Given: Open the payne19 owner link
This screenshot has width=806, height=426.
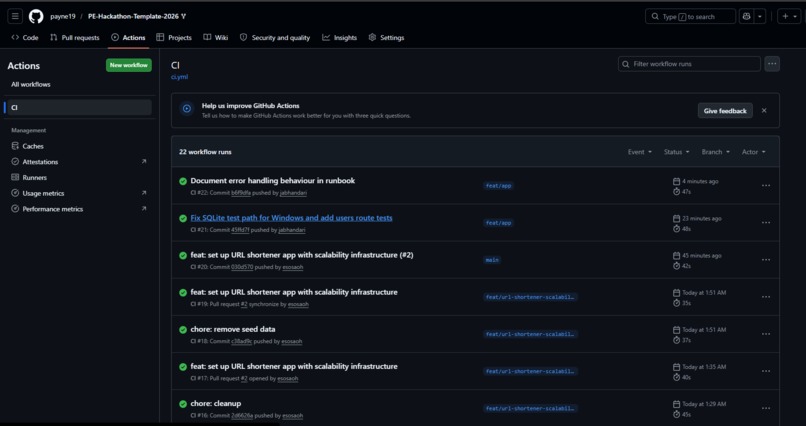Looking at the screenshot, I should (x=63, y=16).
